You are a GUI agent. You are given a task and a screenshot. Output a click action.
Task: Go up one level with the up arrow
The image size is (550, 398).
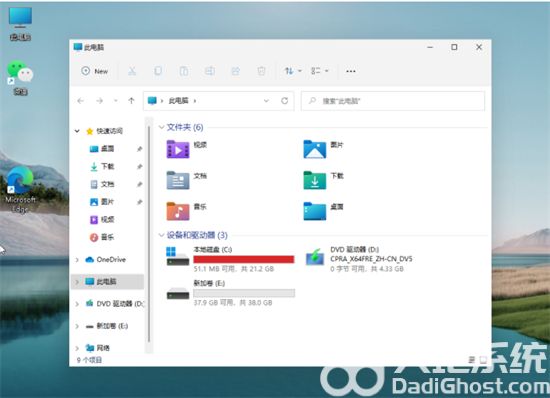[x=131, y=101]
